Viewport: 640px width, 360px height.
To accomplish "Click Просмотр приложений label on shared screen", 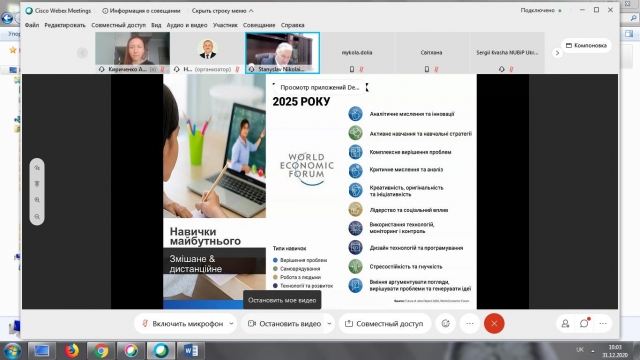I will pyautogui.click(x=320, y=87).
